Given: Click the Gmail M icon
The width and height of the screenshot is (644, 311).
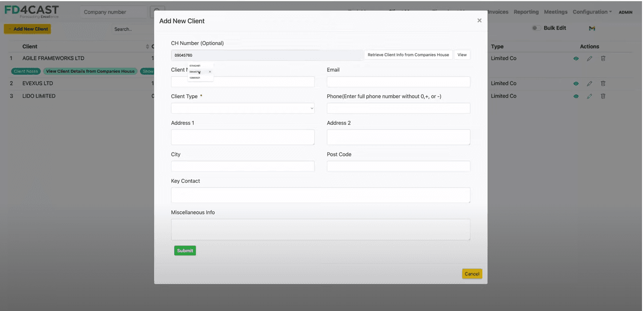Looking at the screenshot, I should click(x=592, y=29).
